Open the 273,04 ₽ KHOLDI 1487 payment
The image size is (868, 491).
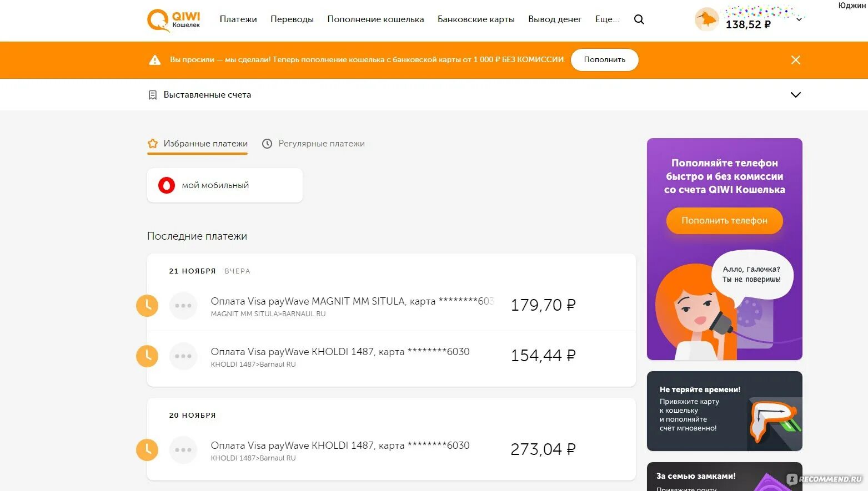pos(392,450)
